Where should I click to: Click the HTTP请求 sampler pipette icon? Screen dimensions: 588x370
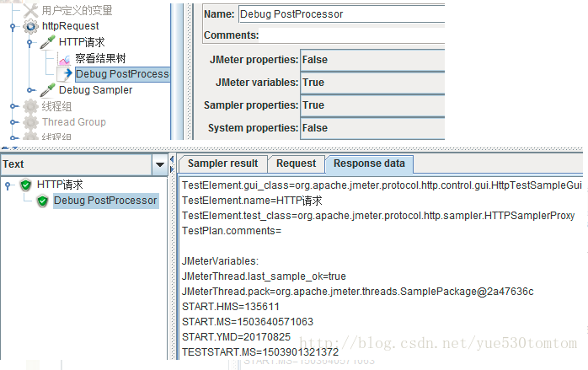(x=48, y=42)
